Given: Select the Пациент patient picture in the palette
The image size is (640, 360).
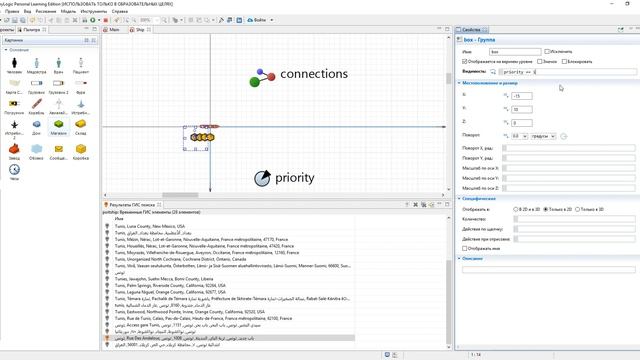Looking at the screenshot, I should pyautogui.click(x=81, y=63).
